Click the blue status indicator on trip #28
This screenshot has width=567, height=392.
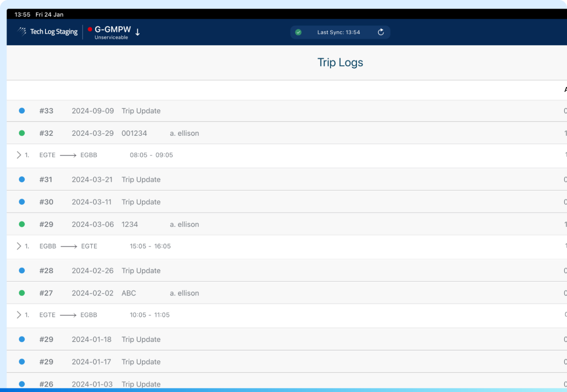22,270
